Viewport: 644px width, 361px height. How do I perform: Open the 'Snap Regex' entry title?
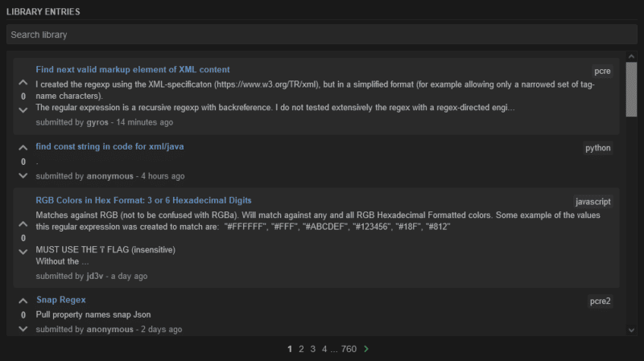click(x=61, y=300)
